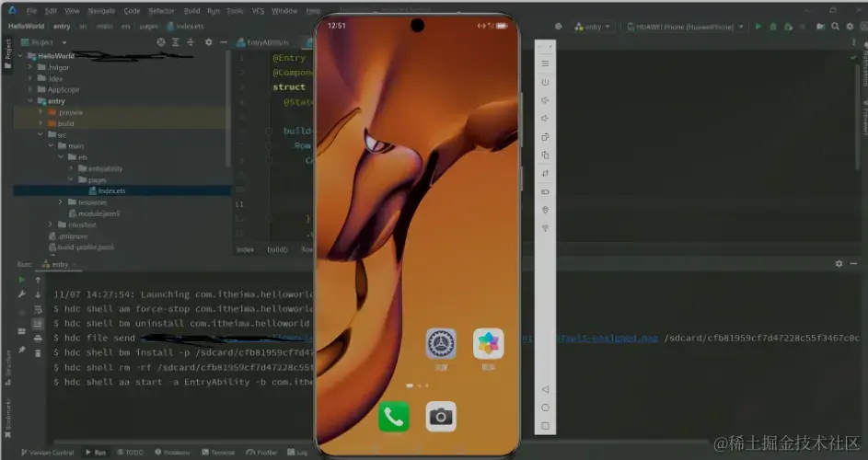Screen dimensions: 868x460
Task: Open the Camera app on the emulator
Action: coord(441,416)
